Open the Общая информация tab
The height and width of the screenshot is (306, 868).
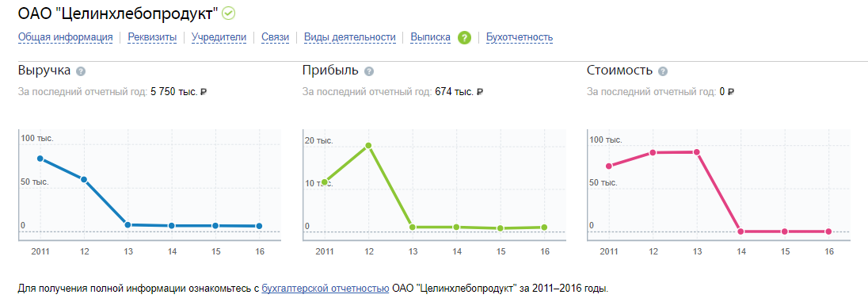[x=65, y=37]
